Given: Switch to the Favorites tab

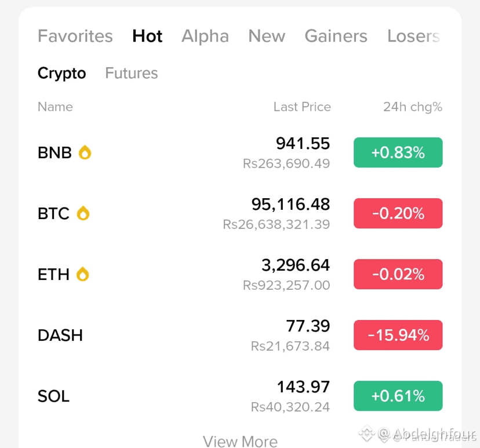Looking at the screenshot, I should [75, 36].
